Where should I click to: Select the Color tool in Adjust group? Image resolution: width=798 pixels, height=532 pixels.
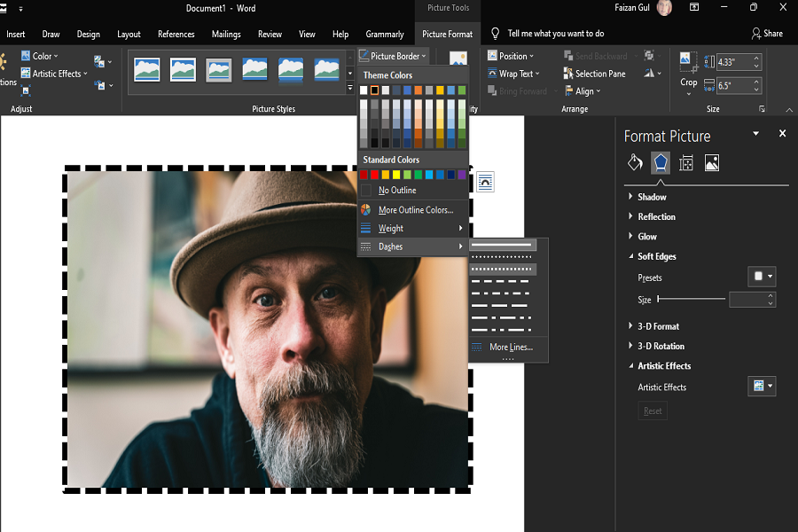tap(39, 55)
